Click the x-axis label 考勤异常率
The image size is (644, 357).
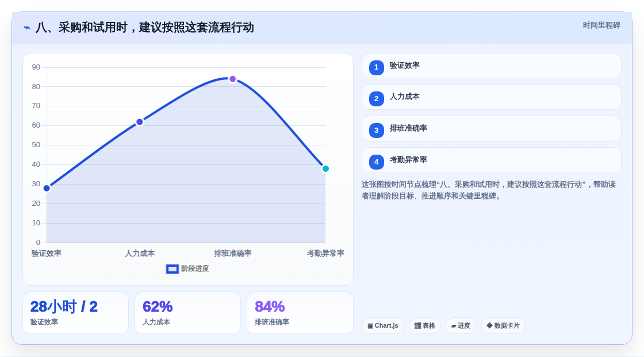pos(325,254)
